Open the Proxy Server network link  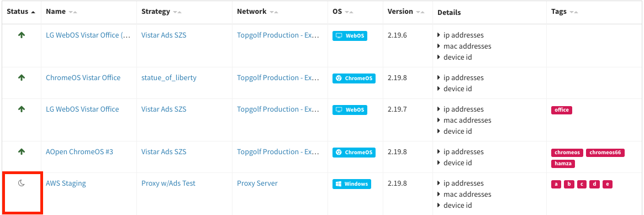(257, 183)
